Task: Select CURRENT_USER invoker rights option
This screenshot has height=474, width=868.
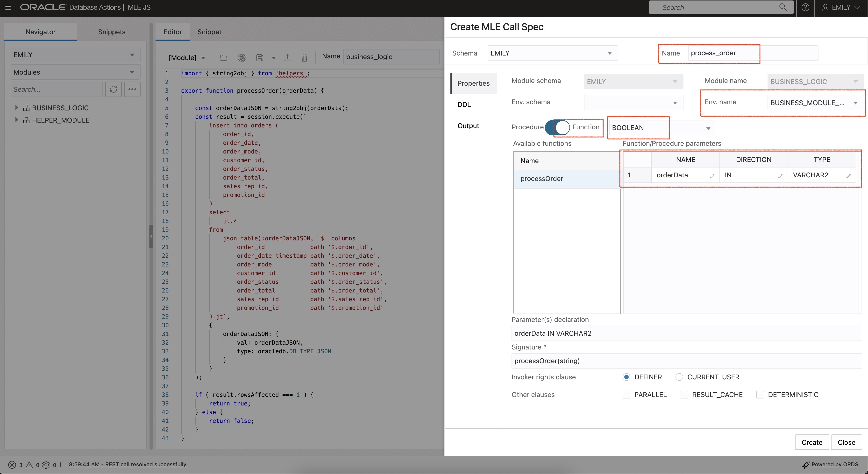Action: [679, 377]
